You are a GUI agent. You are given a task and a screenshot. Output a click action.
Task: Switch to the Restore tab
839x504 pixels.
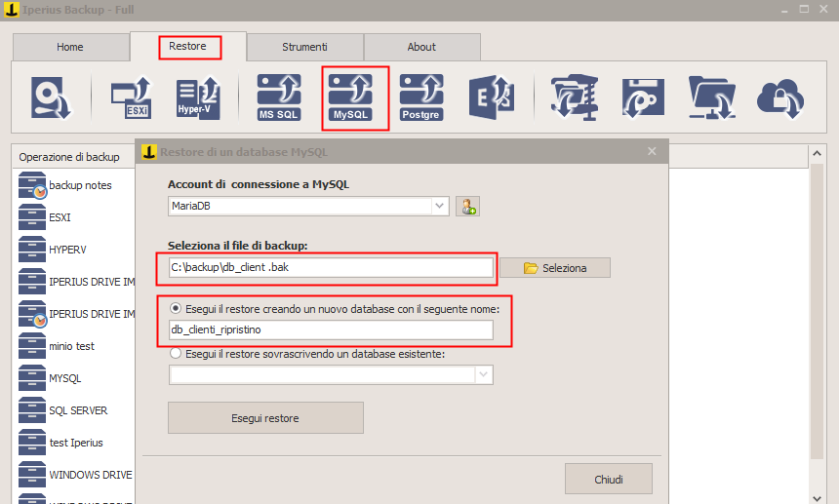(188, 47)
